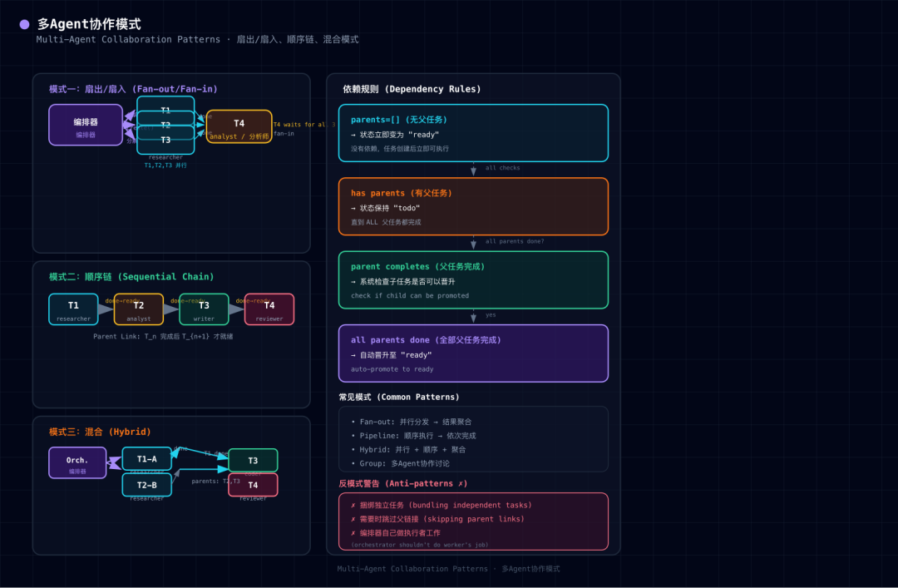Click the T1,T2,T3 并行 label
Image resolution: width=898 pixels, height=588 pixels.
pos(165,165)
